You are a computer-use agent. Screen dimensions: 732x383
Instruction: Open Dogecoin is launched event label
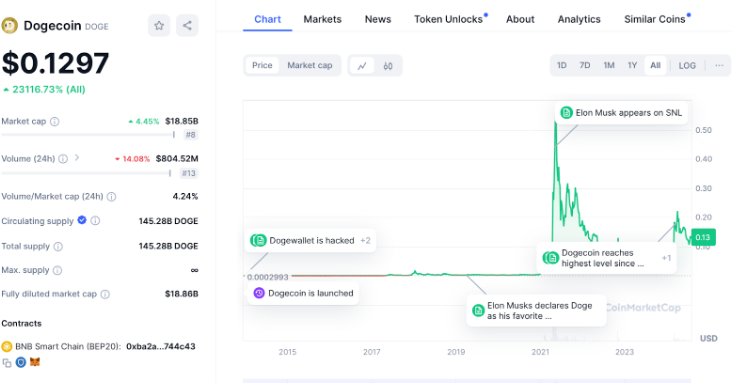coord(310,293)
